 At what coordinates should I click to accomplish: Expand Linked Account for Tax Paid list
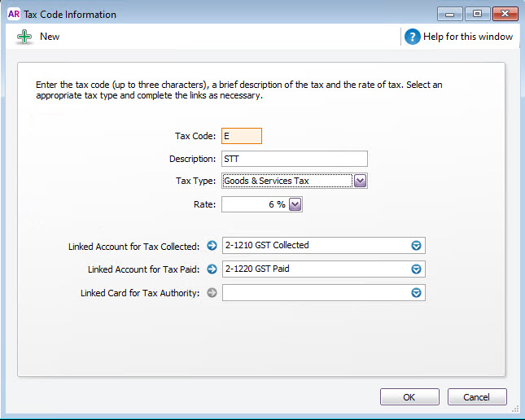416,269
